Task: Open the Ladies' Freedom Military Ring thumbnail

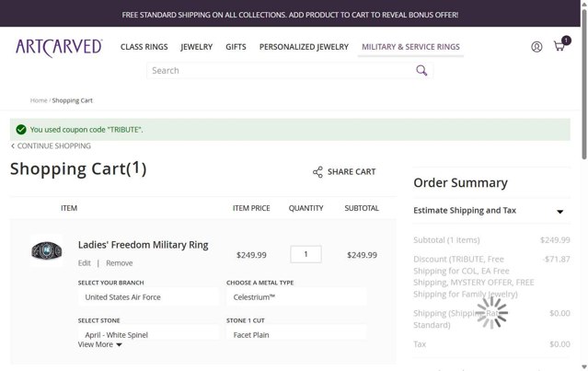Action: pos(47,250)
